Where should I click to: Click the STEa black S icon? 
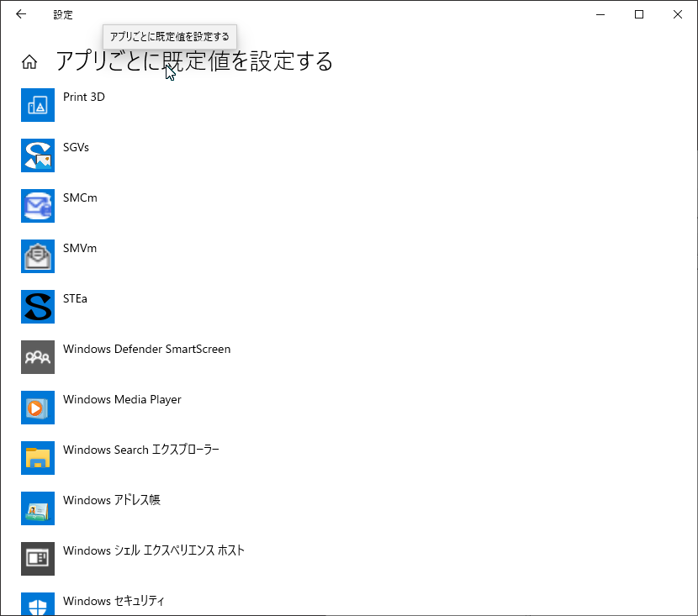(x=38, y=307)
